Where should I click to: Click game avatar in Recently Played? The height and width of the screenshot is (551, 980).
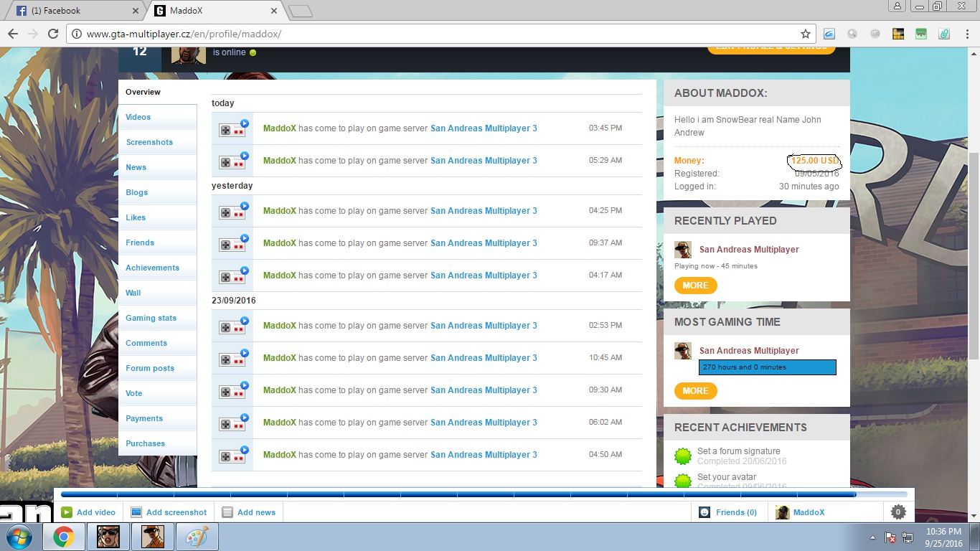click(x=683, y=250)
